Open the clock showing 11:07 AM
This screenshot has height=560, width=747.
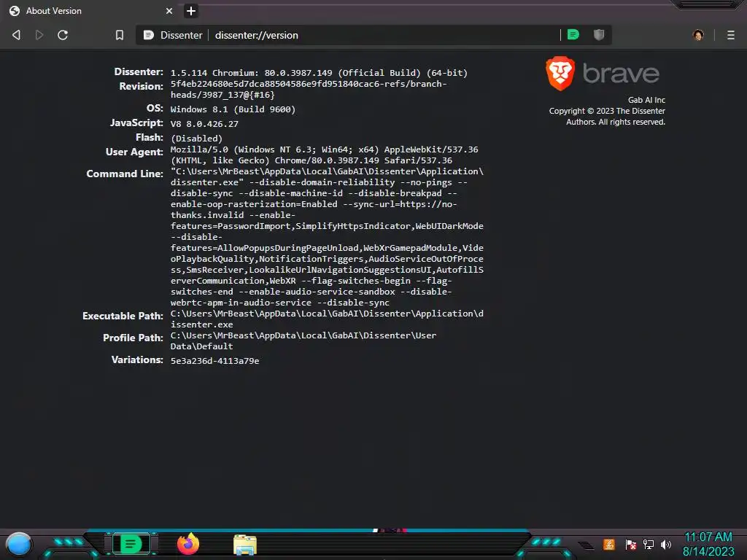pyautogui.click(x=708, y=544)
